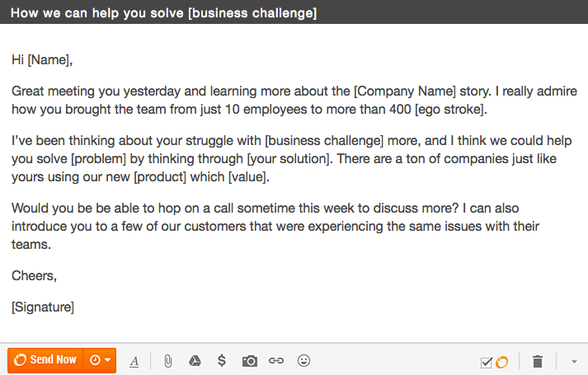
Task: Insert a photo with camera icon
Action: click(249, 361)
